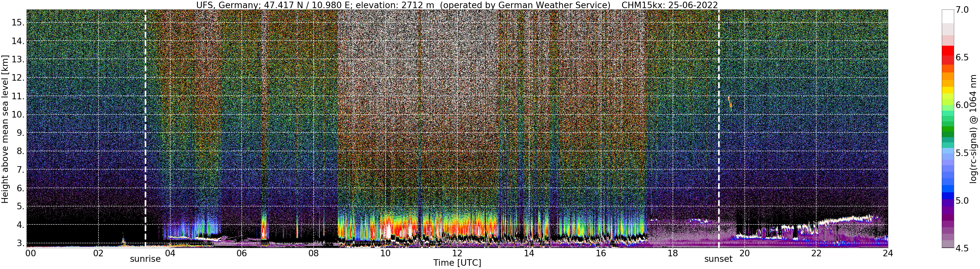Click the '6.0' colorbar value label
This screenshot has width=980, height=269.
tap(962, 105)
